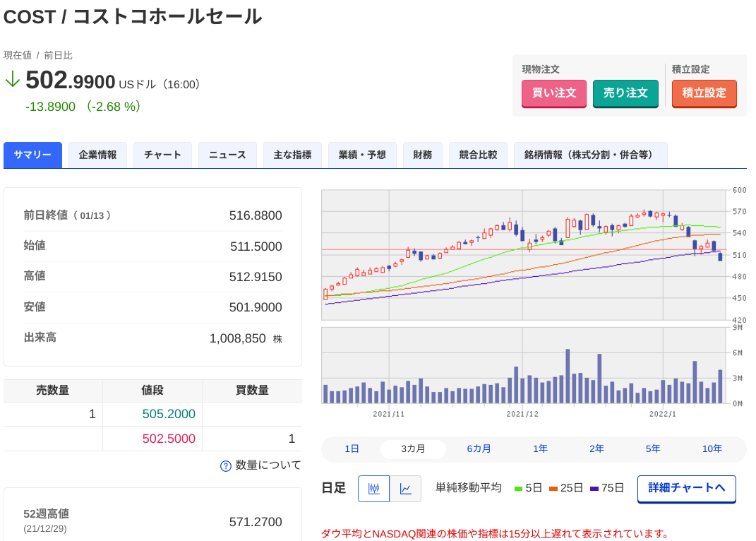Select the line chart type icon

point(405,489)
